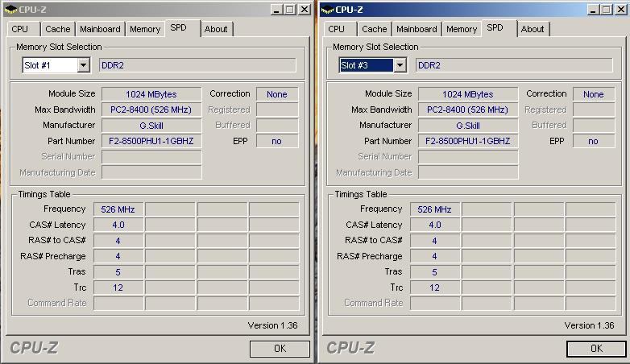Click G.Skill manufacturer value in right window
The image size is (630, 364).
pos(468,126)
